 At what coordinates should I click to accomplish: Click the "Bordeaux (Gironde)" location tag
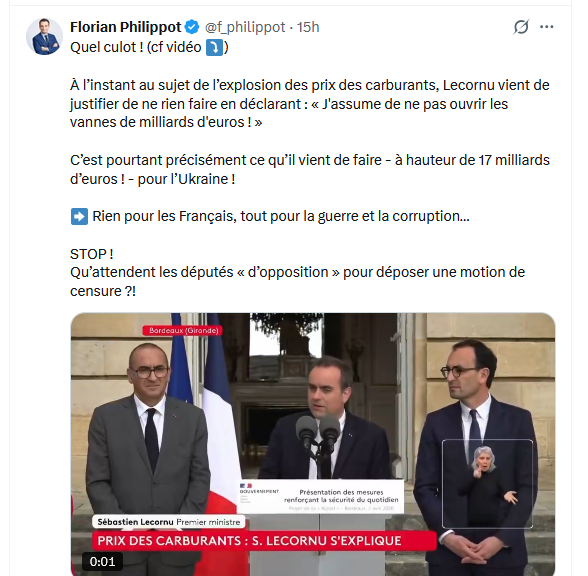[x=183, y=330]
